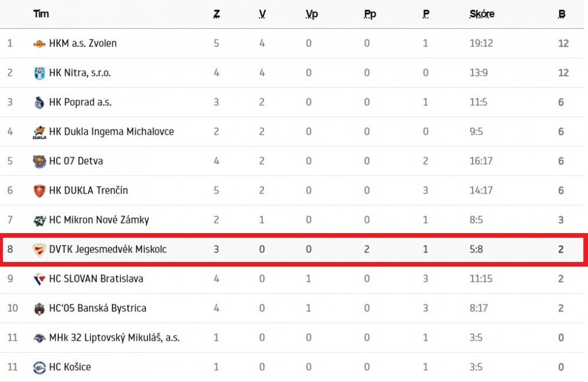Click the HK Poprad team logo
Screen dimensions: 588x382
[x=39, y=102]
